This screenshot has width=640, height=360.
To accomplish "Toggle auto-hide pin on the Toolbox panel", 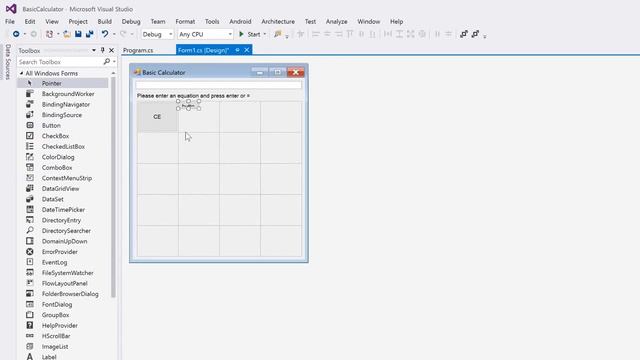I will 102,50.
